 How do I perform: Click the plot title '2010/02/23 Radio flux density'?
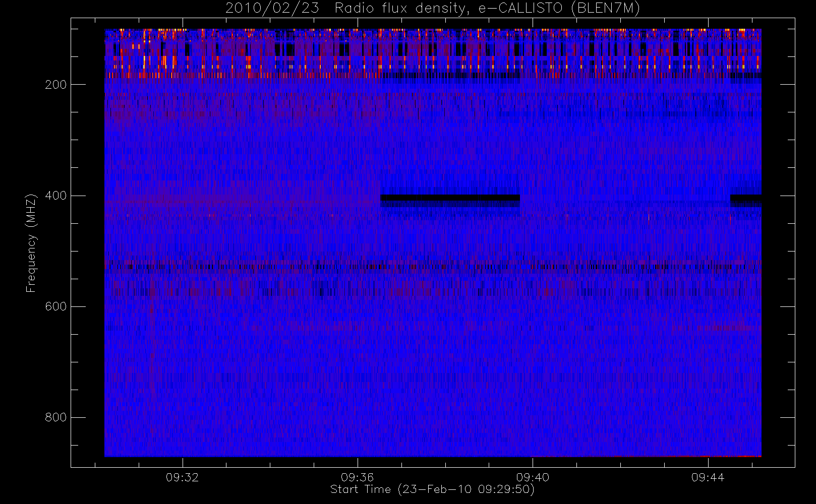(x=433, y=8)
